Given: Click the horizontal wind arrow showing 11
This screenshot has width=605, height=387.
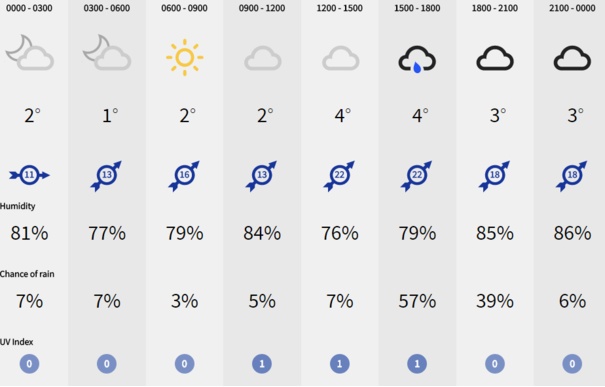Looking at the screenshot, I should coord(29,175).
